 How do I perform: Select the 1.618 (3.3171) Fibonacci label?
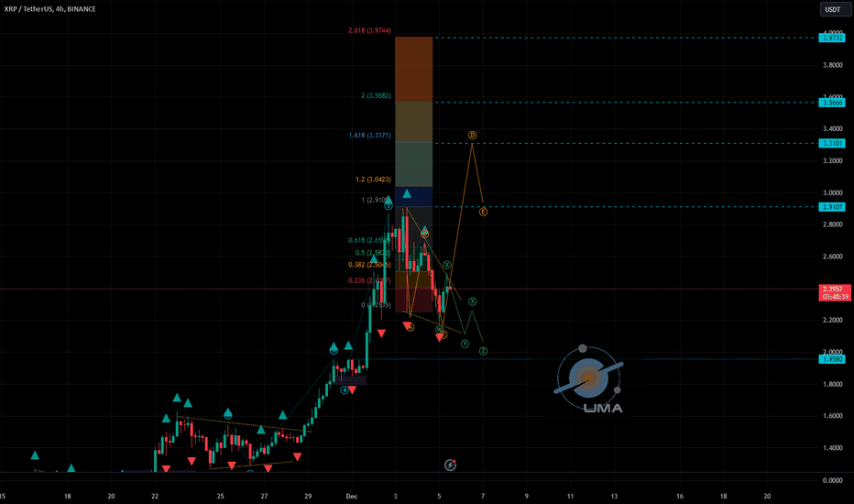pos(370,135)
